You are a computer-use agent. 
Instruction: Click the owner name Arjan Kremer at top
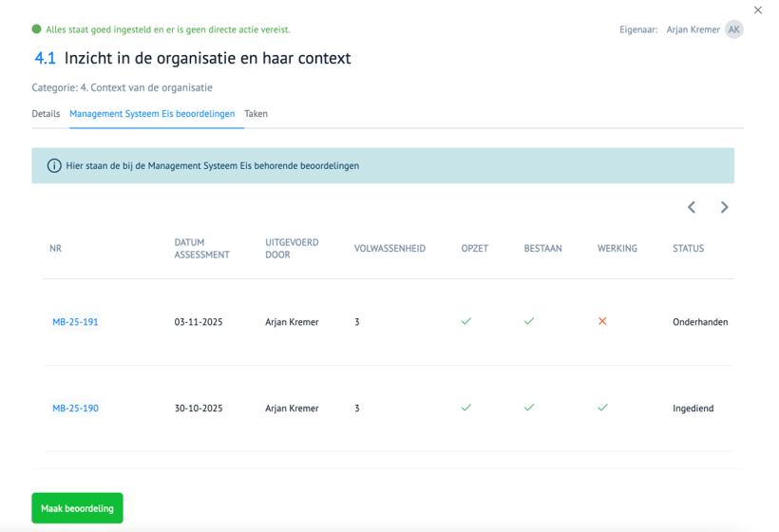(692, 29)
